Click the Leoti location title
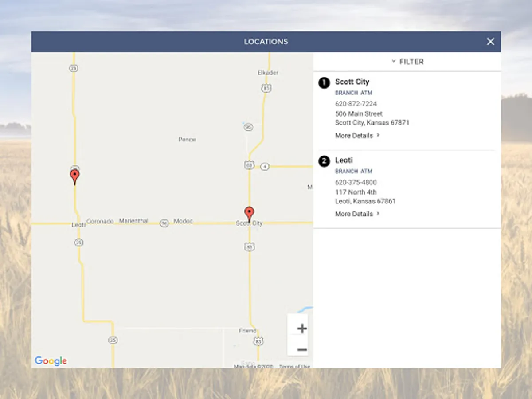Viewport: 532px width, 399px height. point(344,160)
